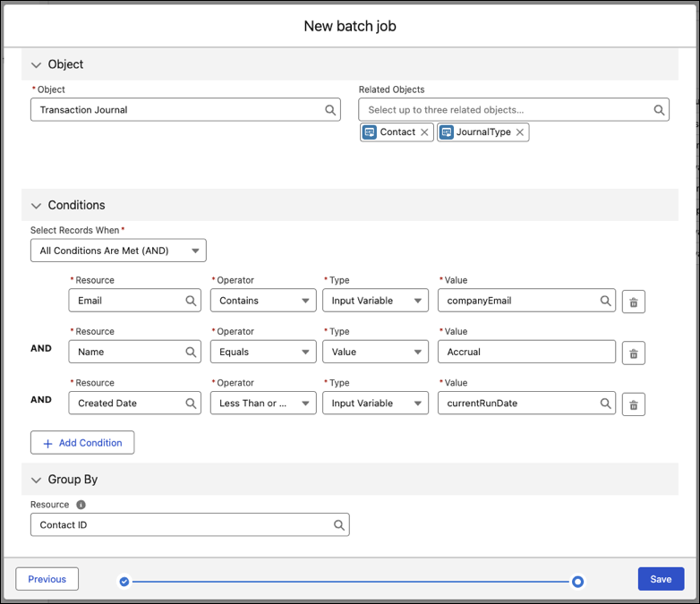Click search icon in Created Date resource field
Screen dimensions: 700x604
pos(191,404)
